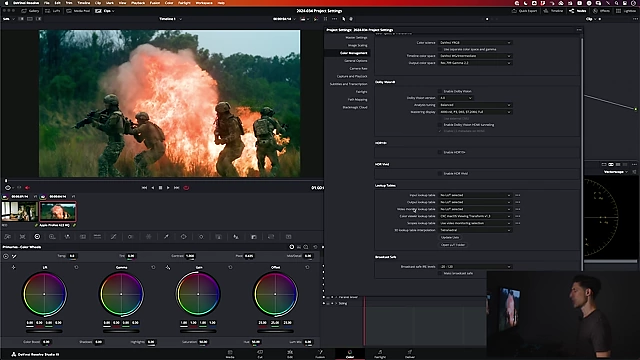Play the clip forward
The width and height of the screenshot is (640, 360).
tap(168, 188)
